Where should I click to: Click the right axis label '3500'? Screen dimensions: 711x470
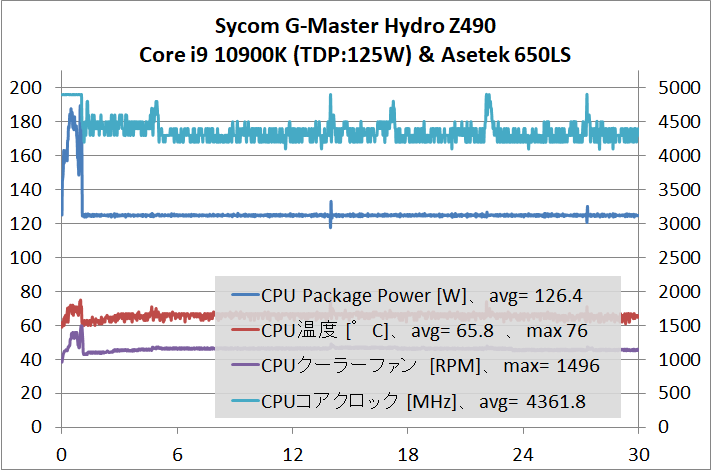(679, 189)
